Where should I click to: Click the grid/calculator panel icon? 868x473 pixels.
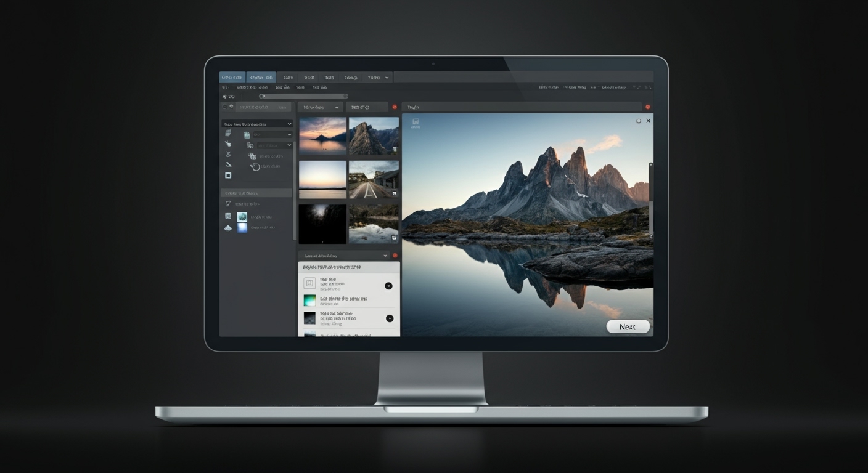[228, 216]
